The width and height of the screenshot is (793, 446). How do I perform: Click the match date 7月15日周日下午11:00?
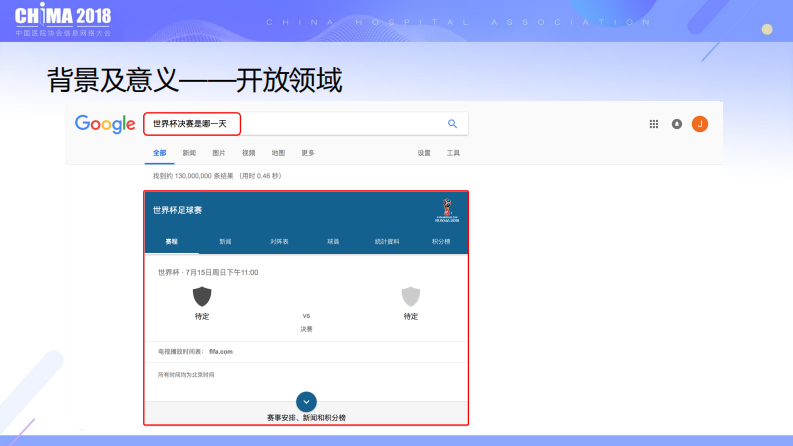tap(222, 272)
